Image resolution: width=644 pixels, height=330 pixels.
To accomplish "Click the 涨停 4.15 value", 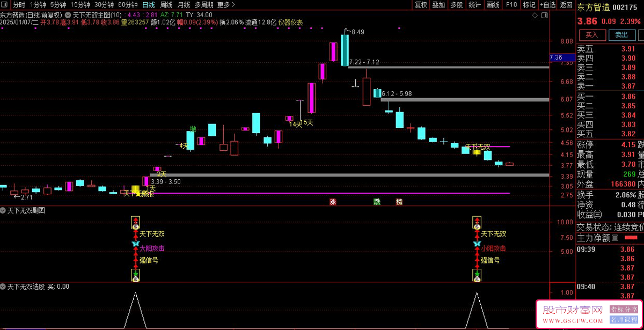I will tap(628, 145).
